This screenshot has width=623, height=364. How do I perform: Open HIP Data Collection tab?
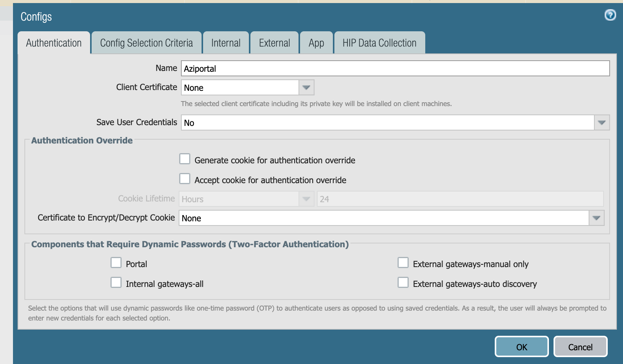coord(379,43)
